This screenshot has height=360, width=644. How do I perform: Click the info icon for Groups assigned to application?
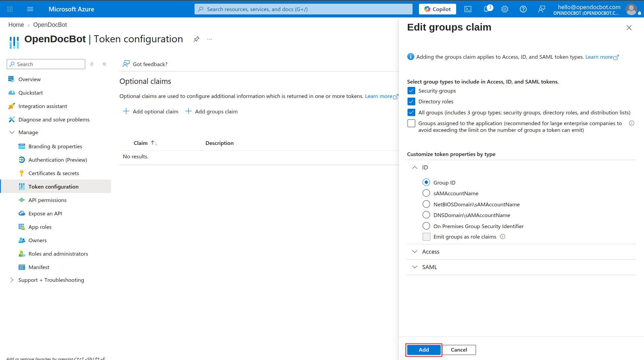pos(632,123)
